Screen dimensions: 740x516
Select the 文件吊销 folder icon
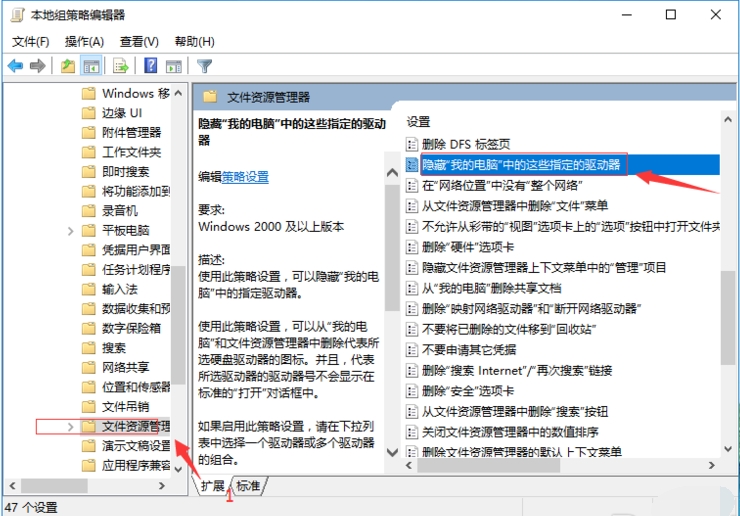coord(88,406)
